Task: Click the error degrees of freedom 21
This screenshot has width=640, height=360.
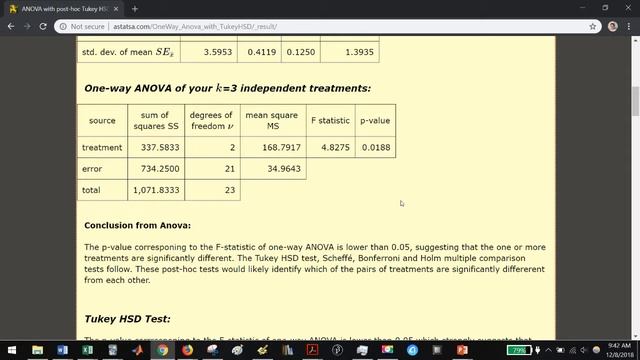Action: pos(230,169)
